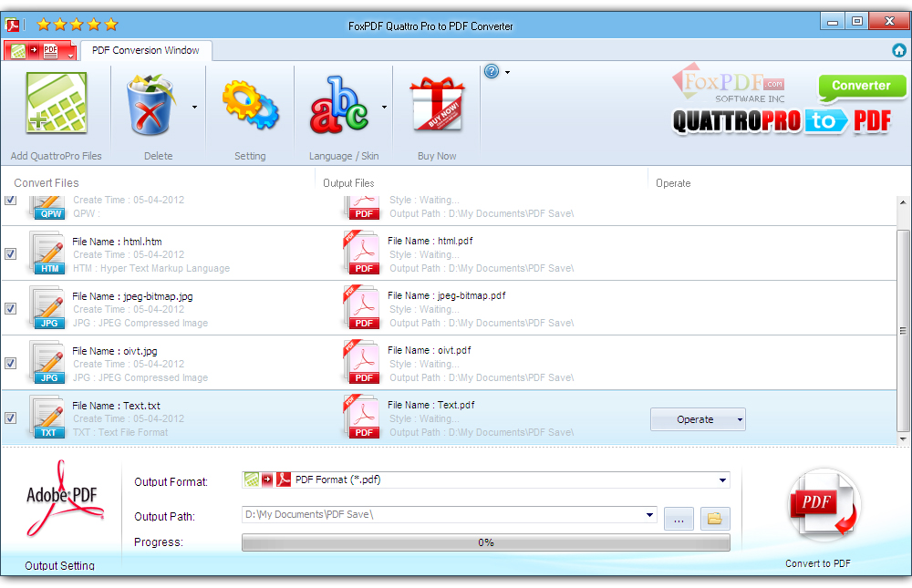This screenshot has width=912, height=588.
Task: Click the PDF output icon for oivt.pdf
Action: 362,362
